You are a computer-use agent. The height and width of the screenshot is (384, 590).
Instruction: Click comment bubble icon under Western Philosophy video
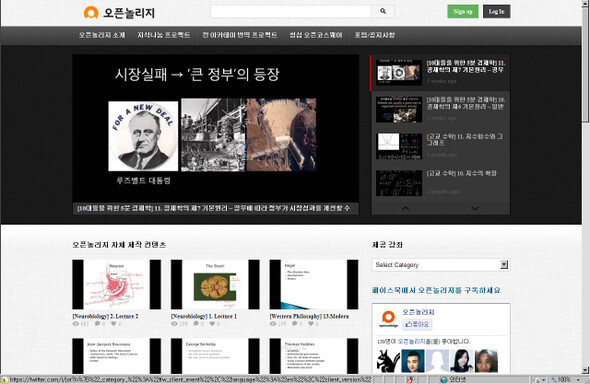point(295,323)
